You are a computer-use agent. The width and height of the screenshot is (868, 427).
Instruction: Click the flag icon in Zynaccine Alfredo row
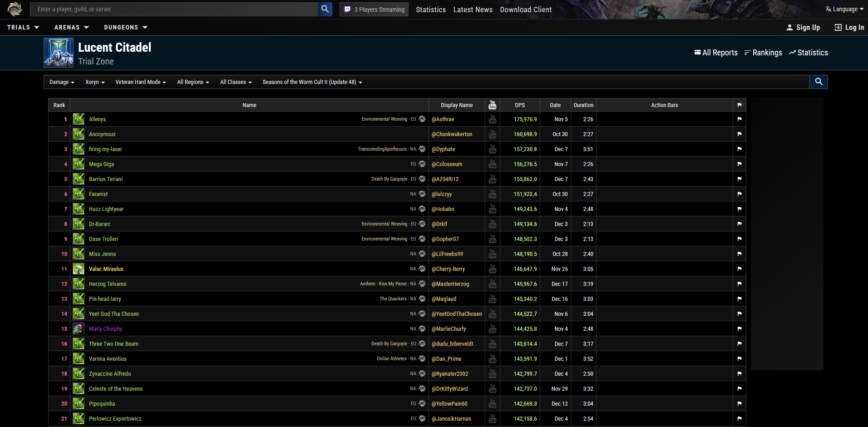[740, 373]
